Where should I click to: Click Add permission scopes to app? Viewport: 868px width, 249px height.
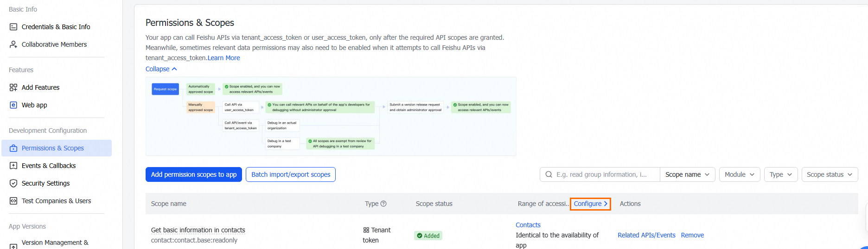(x=194, y=174)
